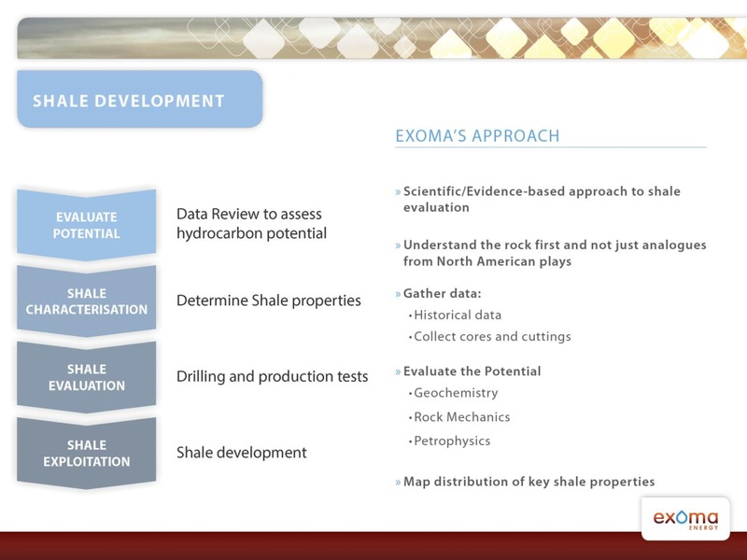Select the Shale Development title box
The width and height of the screenshot is (747, 560).
(139, 99)
